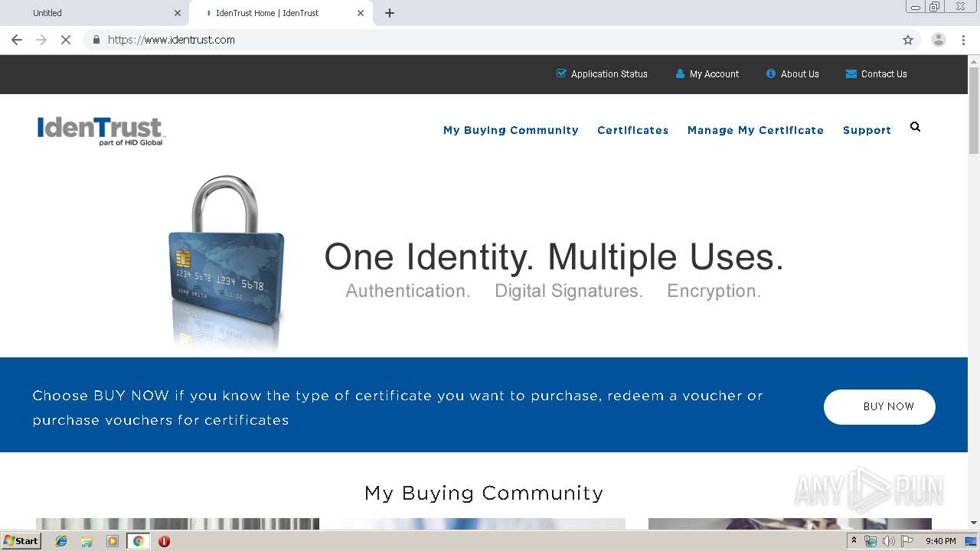The image size is (980, 551).
Task: Open the About Us link
Action: coord(792,74)
